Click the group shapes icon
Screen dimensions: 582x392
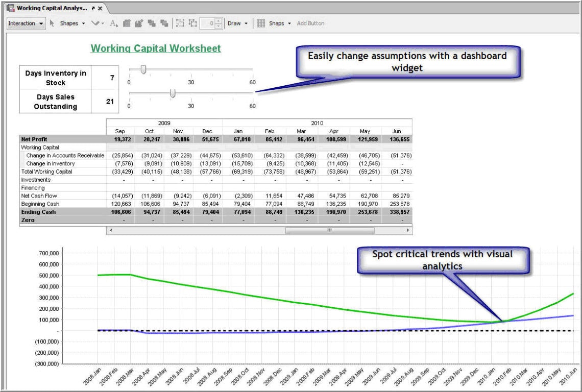128,23
